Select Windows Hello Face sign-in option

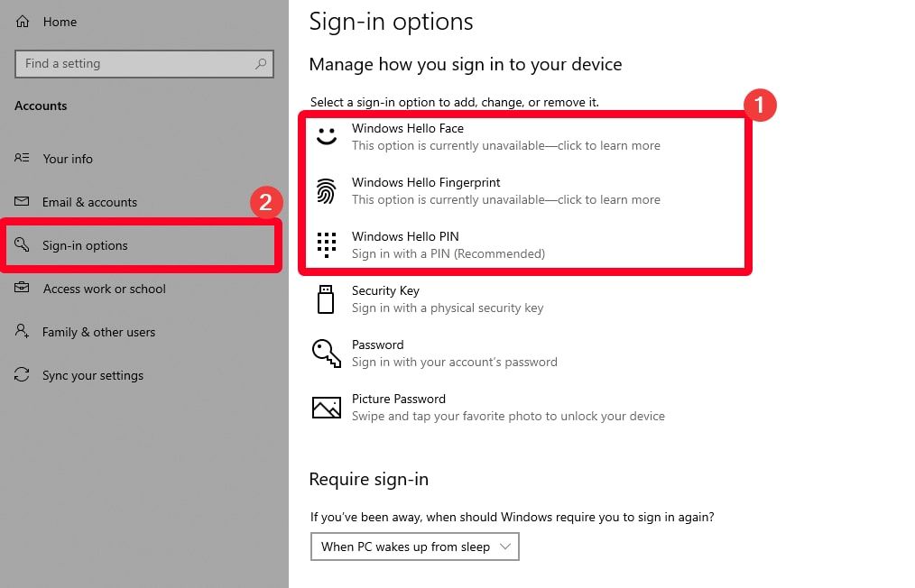408,128
